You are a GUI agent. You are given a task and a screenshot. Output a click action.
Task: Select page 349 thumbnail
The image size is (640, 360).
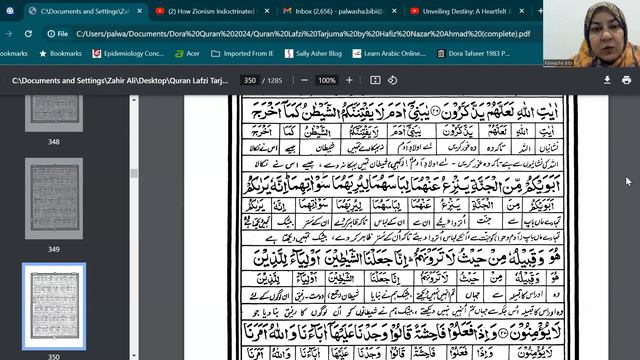click(54, 199)
